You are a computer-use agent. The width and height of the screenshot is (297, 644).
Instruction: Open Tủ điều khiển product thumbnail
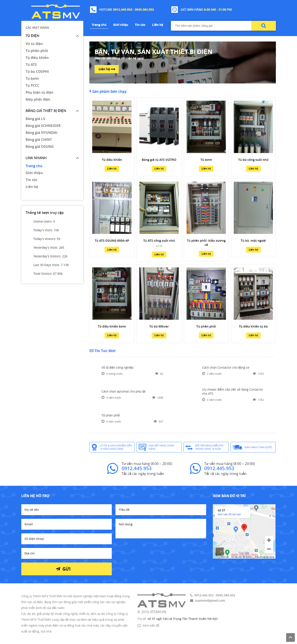pyautogui.click(x=112, y=127)
